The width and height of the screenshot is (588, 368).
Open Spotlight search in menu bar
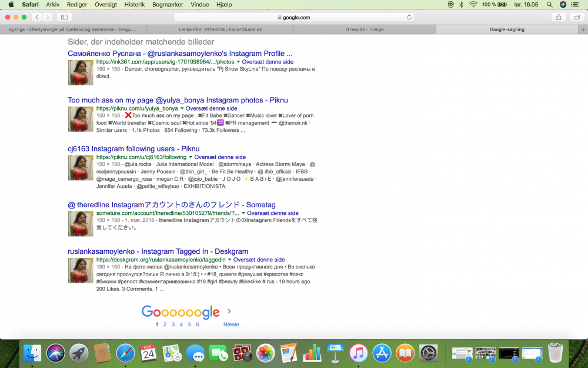click(x=549, y=5)
